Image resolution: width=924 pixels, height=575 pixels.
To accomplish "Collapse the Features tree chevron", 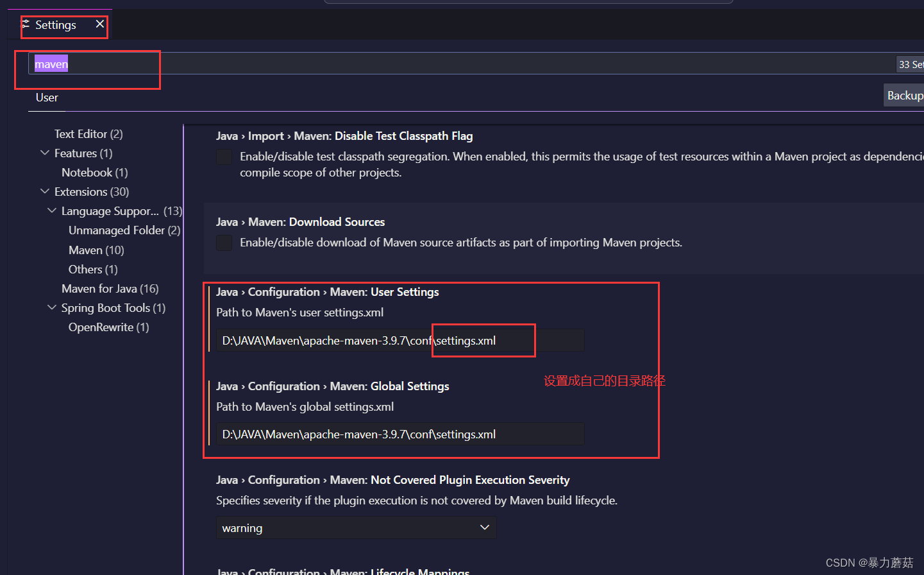I will 45,153.
